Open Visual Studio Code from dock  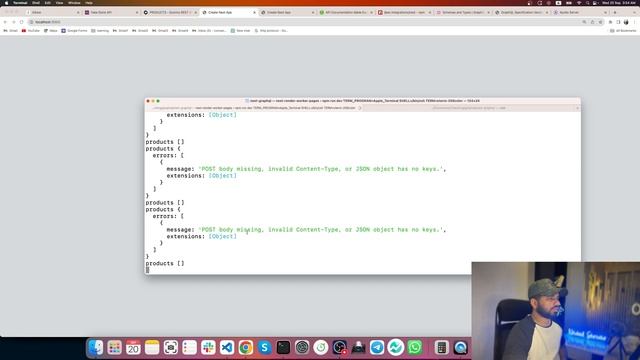pyautogui.click(x=227, y=347)
